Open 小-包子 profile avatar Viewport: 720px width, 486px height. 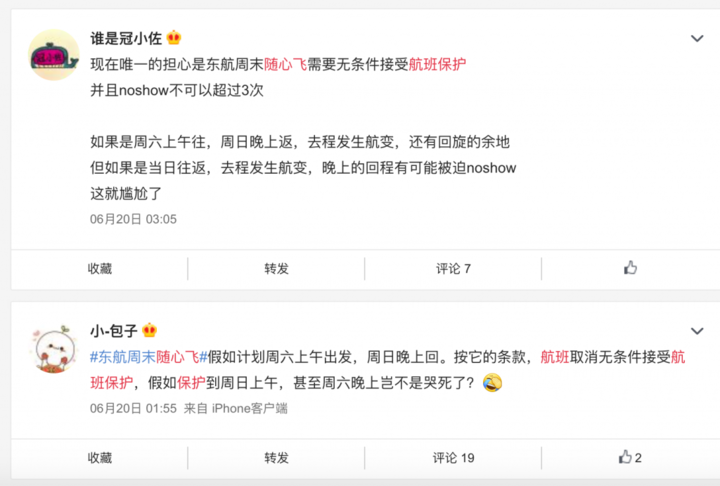pos(54,348)
